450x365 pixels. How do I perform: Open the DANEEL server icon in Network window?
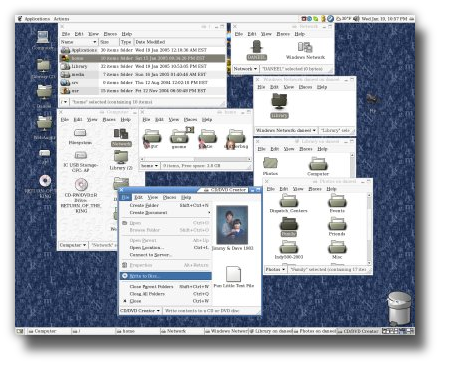256,50
